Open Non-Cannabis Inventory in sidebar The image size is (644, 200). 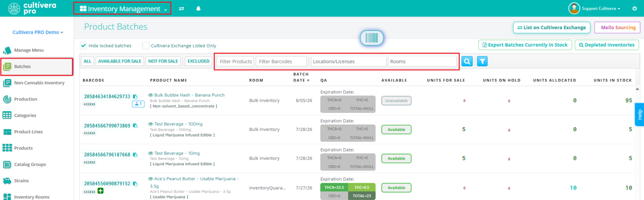[x=39, y=83]
